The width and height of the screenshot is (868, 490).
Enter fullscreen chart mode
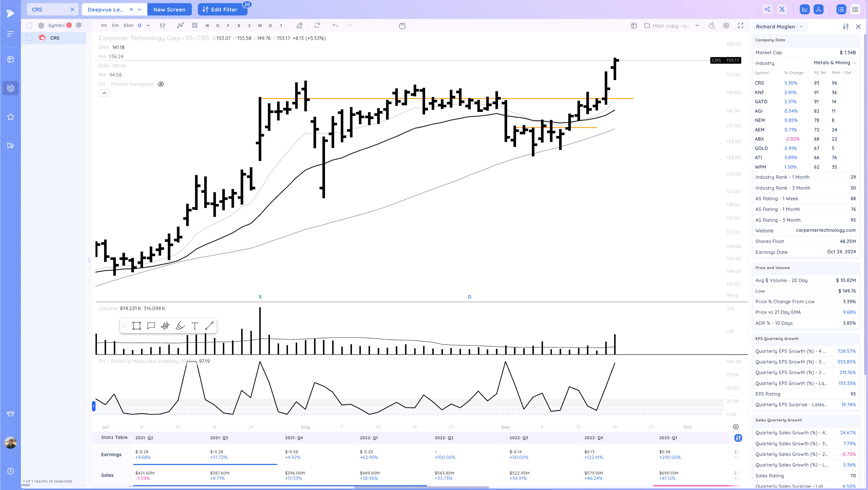740,26
